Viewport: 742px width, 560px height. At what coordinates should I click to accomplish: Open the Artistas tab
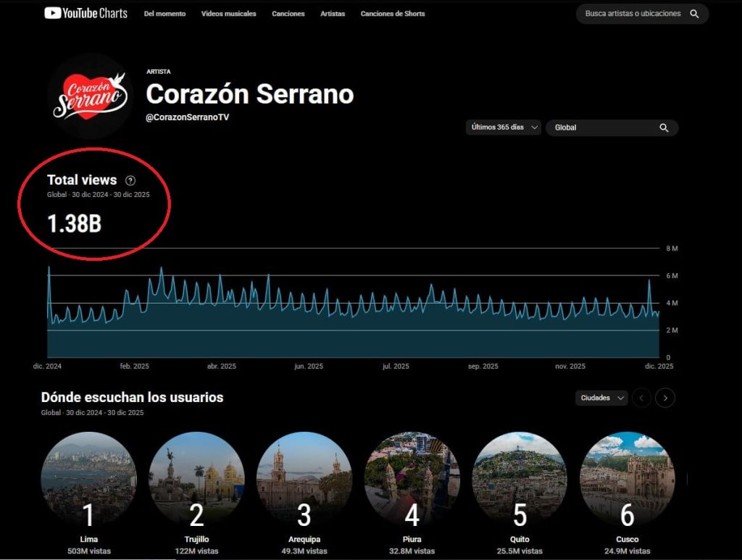[333, 14]
